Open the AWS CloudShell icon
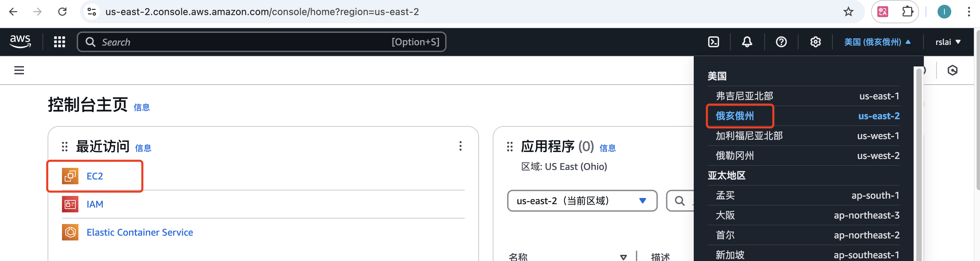The width and height of the screenshot is (980, 261). point(713,42)
